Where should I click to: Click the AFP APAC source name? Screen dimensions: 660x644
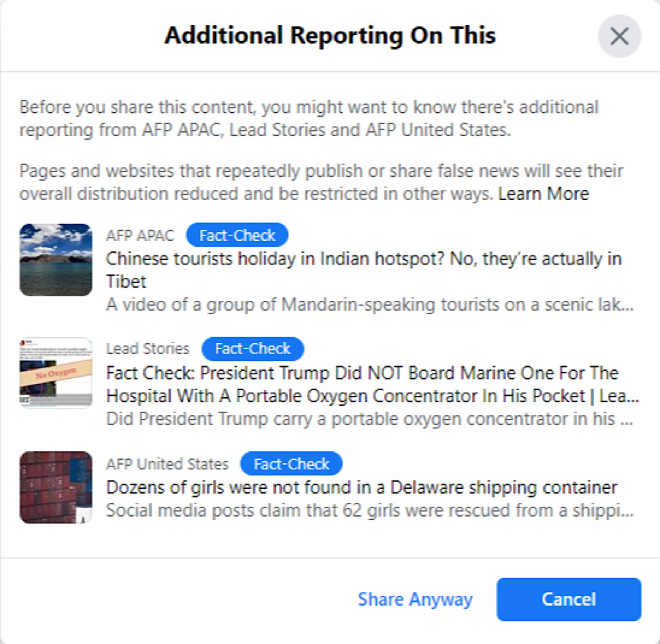point(140,236)
